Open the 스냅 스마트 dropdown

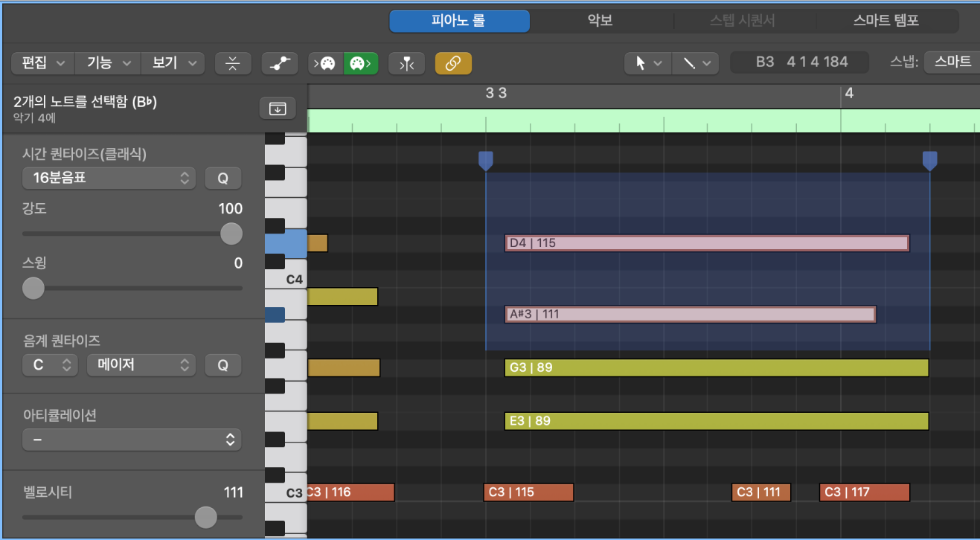[x=952, y=62]
